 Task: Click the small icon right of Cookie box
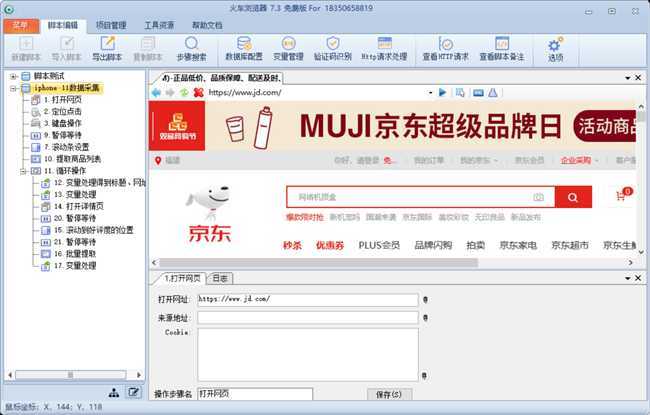coord(424,375)
